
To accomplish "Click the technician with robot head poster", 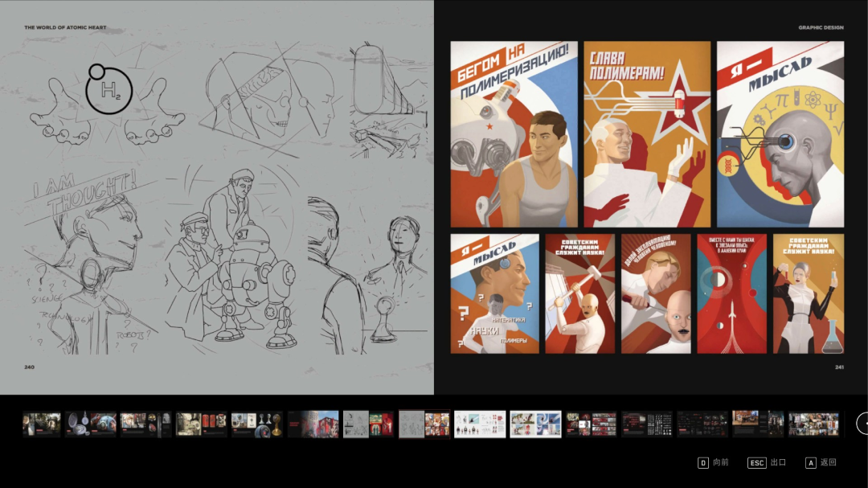I will click(x=656, y=293).
